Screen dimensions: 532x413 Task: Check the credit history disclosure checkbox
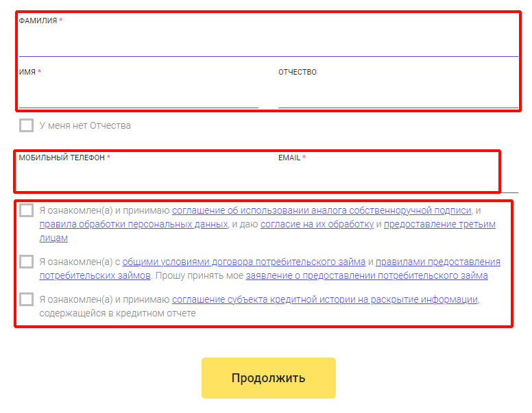tap(27, 299)
